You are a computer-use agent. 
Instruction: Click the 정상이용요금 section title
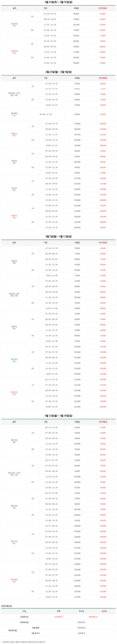(x=7, y=606)
